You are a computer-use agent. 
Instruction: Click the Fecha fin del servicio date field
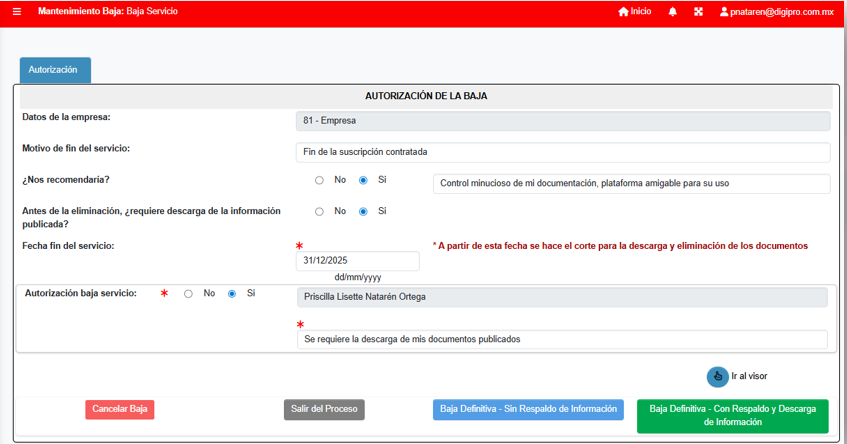(x=357, y=261)
